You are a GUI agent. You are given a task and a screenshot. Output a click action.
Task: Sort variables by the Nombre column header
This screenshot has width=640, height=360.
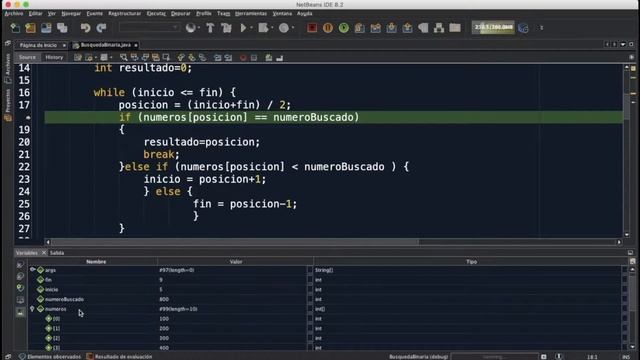click(x=96, y=262)
